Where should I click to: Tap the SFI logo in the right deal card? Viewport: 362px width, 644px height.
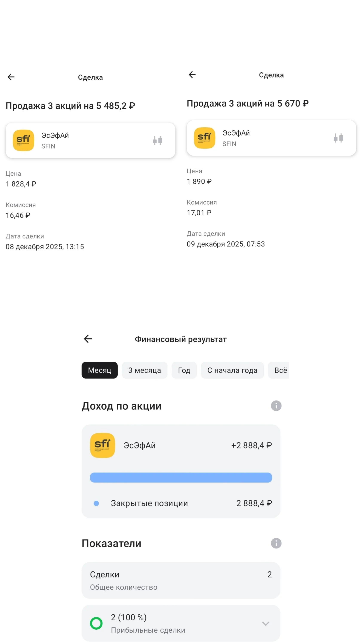[204, 138]
